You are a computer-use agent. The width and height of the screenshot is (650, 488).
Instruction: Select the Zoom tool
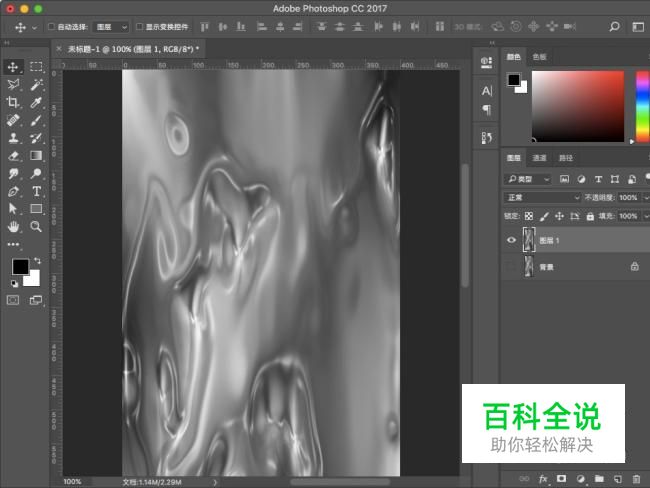tap(36, 227)
